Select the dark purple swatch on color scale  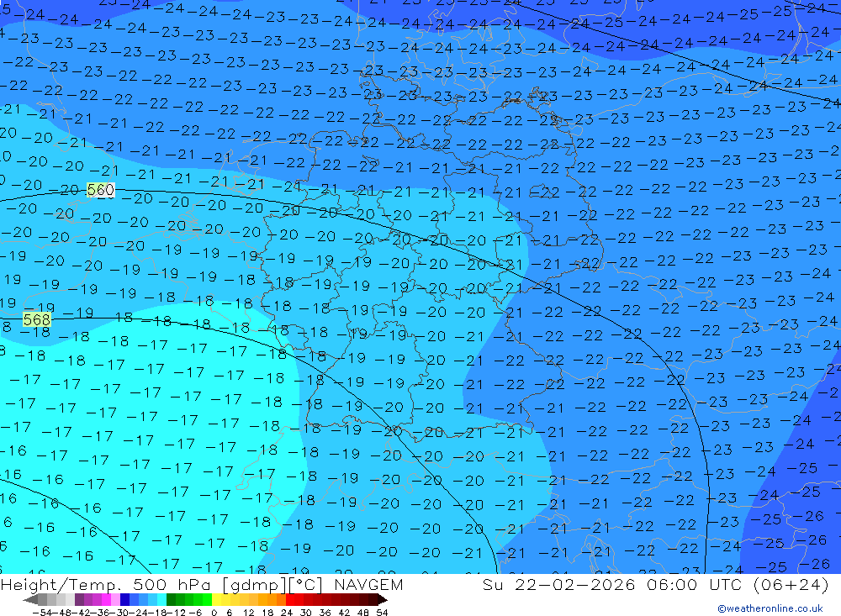(79, 599)
